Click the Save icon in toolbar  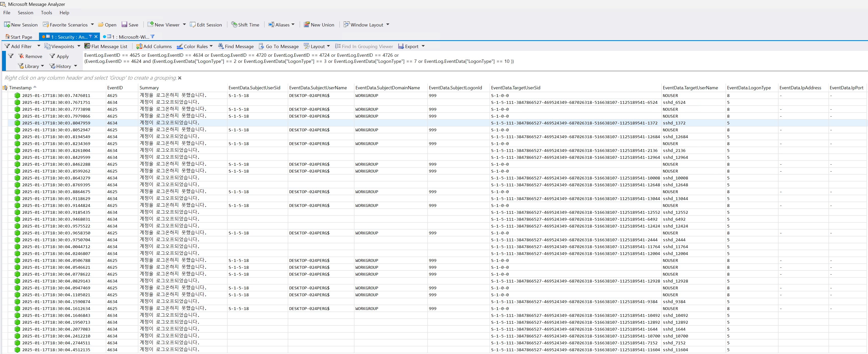tap(124, 25)
